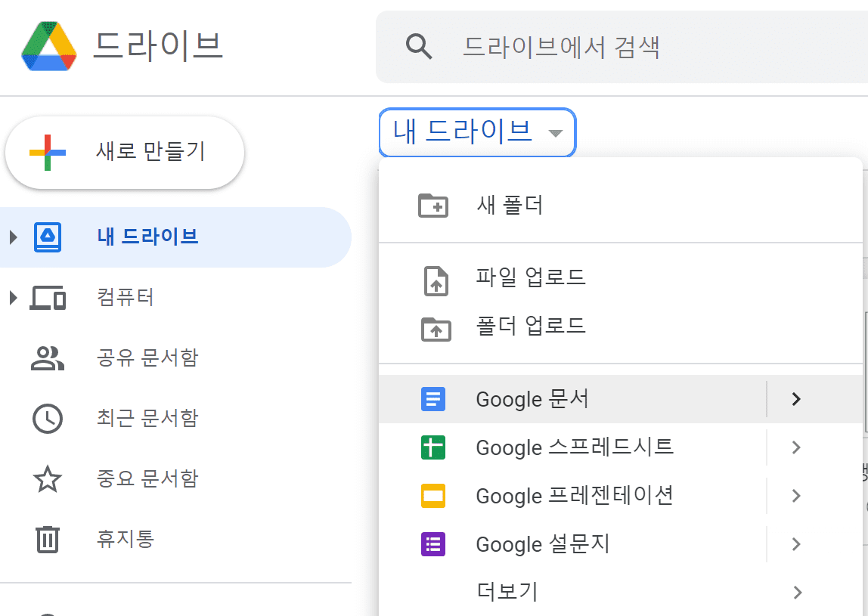Choose 파일 업로드 from the menu
Image resolution: width=868 pixels, height=616 pixels.
point(621,277)
